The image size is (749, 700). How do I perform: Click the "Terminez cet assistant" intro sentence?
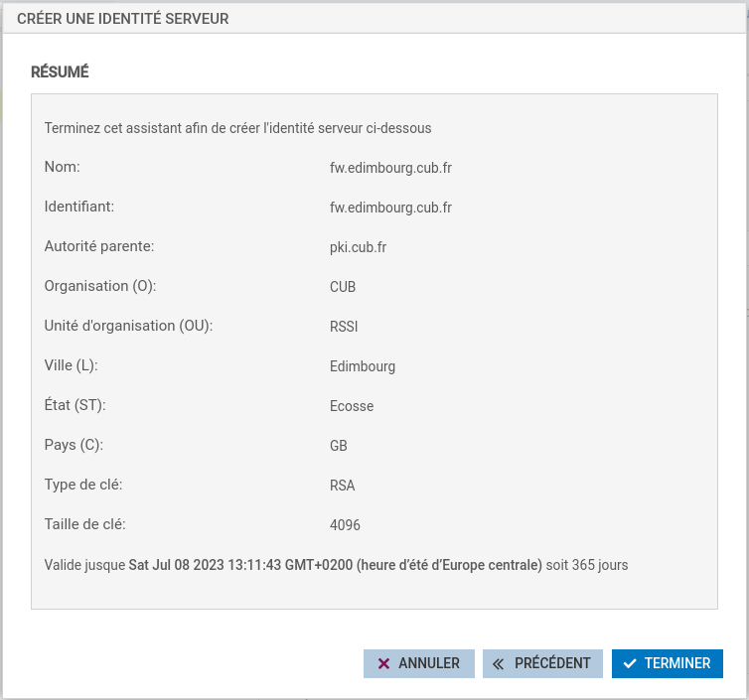coord(237,128)
